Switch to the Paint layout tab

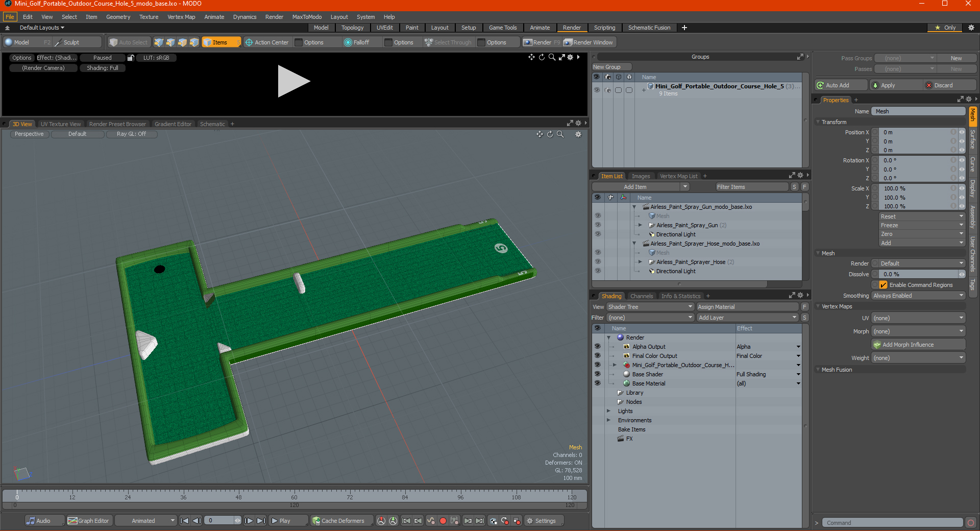pos(412,28)
